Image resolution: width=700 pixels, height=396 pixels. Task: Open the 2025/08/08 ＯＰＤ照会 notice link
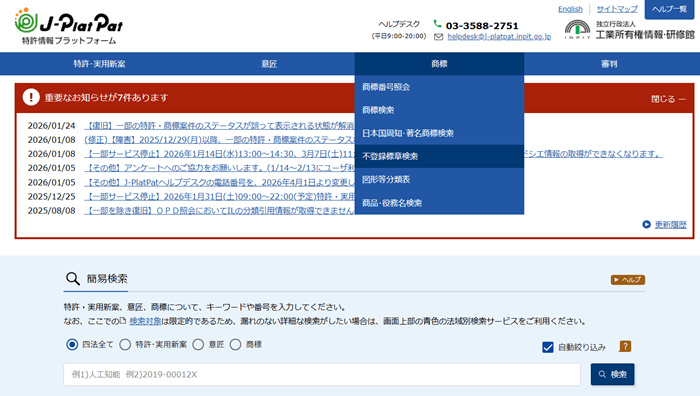(219, 211)
